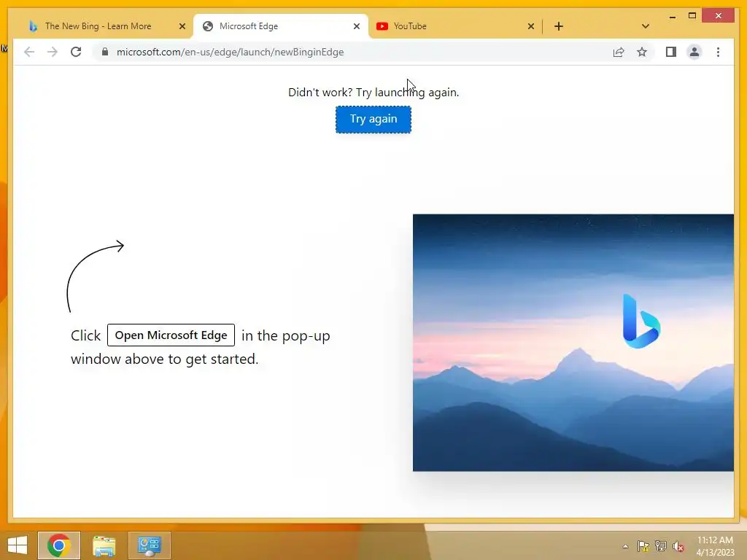Image resolution: width=747 pixels, height=560 pixels.
Task: Go back to previous page
Action: click(29, 52)
